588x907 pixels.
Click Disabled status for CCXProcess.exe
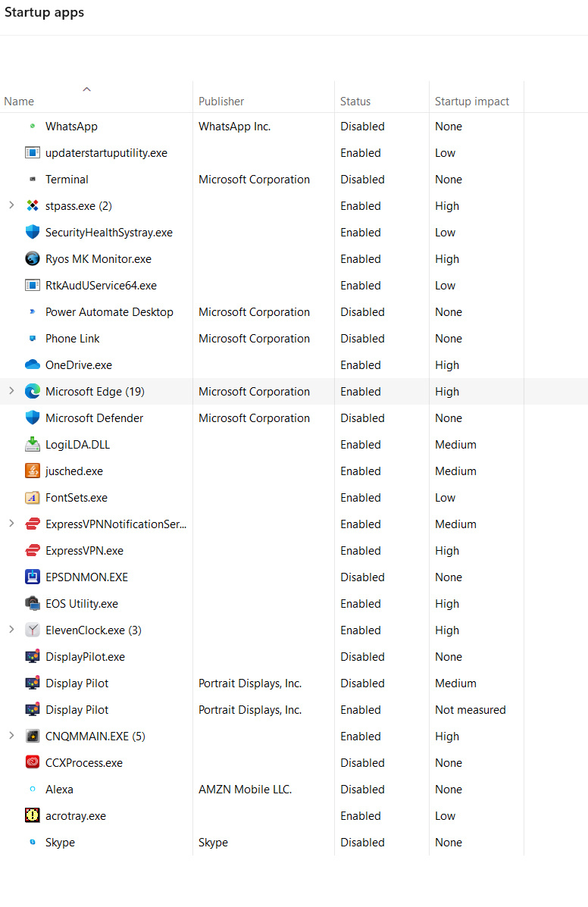(x=362, y=762)
